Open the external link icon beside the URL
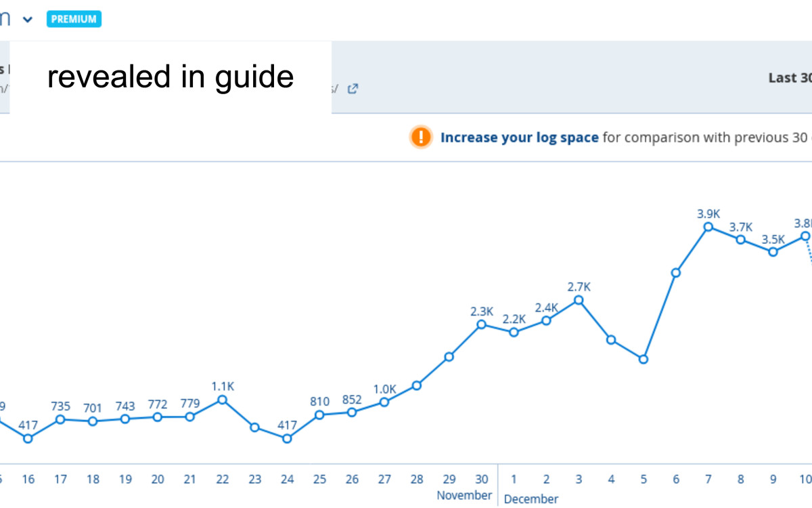 353,88
